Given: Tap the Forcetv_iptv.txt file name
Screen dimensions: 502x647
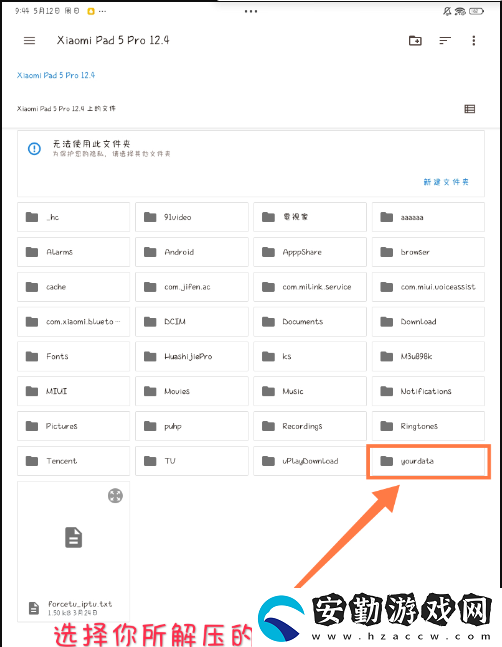Looking at the screenshot, I should [x=80, y=604].
